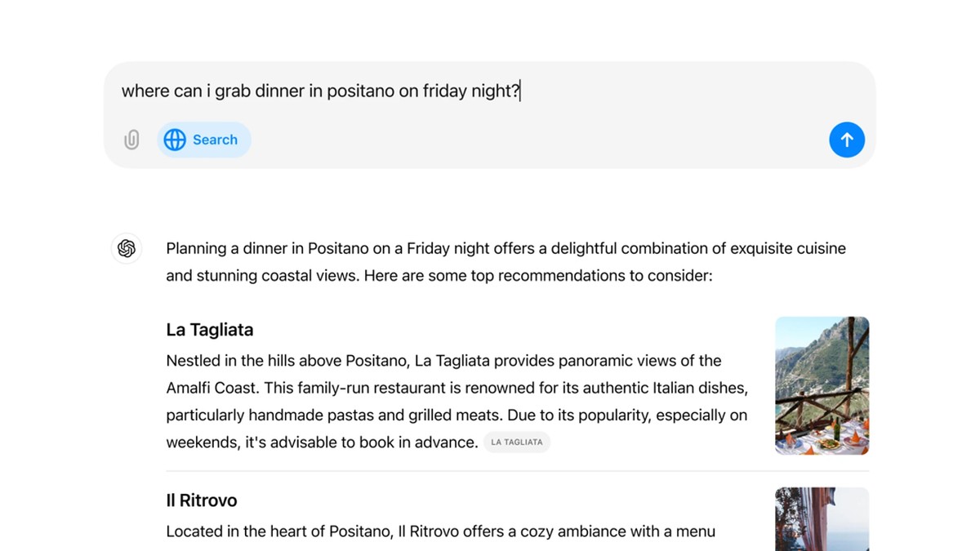The width and height of the screenshot is (980, 551).
Task: Click the 'Amalfi Coast. This family-run restaurant' line
Action: click(x=457, y=388)
